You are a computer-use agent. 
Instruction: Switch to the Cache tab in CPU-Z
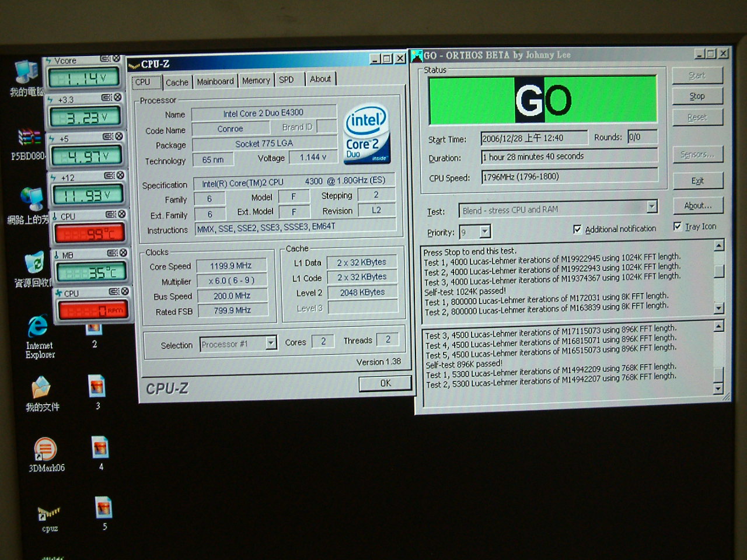[177, 82]
